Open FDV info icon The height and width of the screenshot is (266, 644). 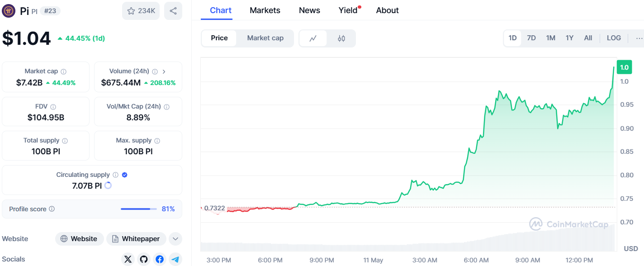(x=53, y=107)
